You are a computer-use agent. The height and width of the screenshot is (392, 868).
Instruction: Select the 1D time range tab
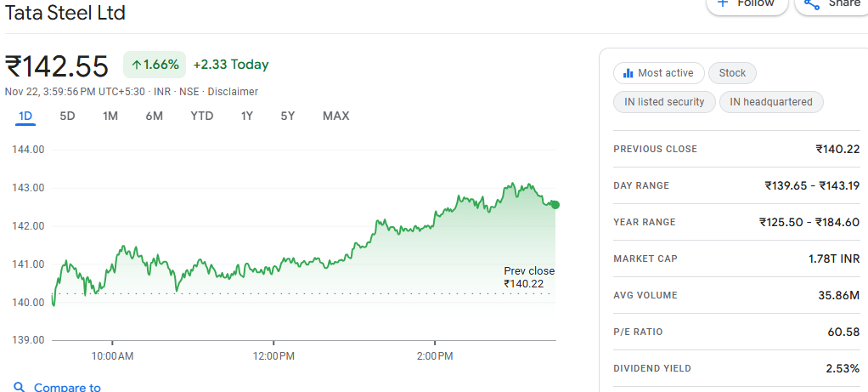[25, 116]
